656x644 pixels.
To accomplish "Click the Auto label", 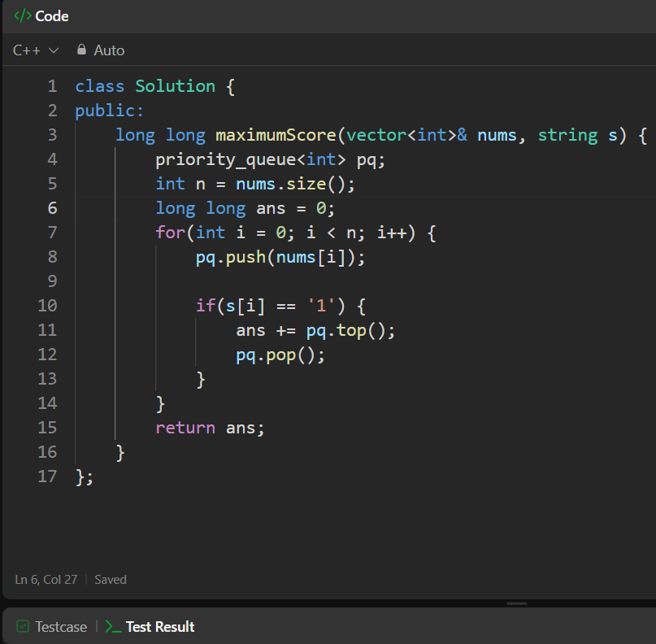I will [x=109, y=50].
